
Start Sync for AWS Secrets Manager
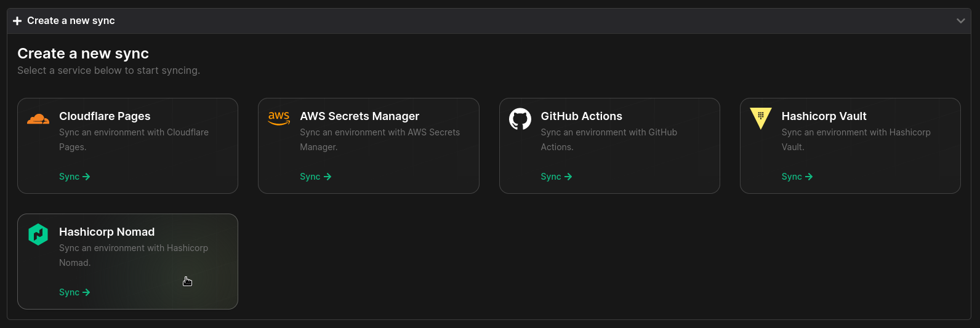coord(315,177)
